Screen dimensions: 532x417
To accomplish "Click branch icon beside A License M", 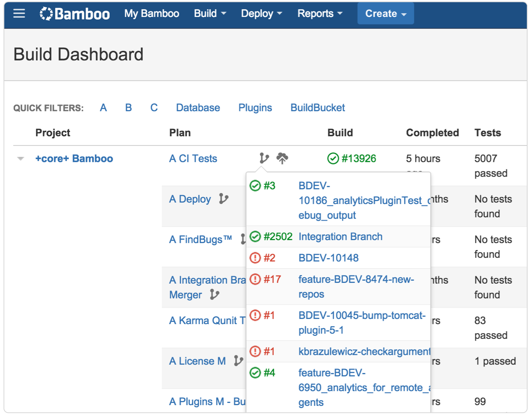I will (239, 361).
